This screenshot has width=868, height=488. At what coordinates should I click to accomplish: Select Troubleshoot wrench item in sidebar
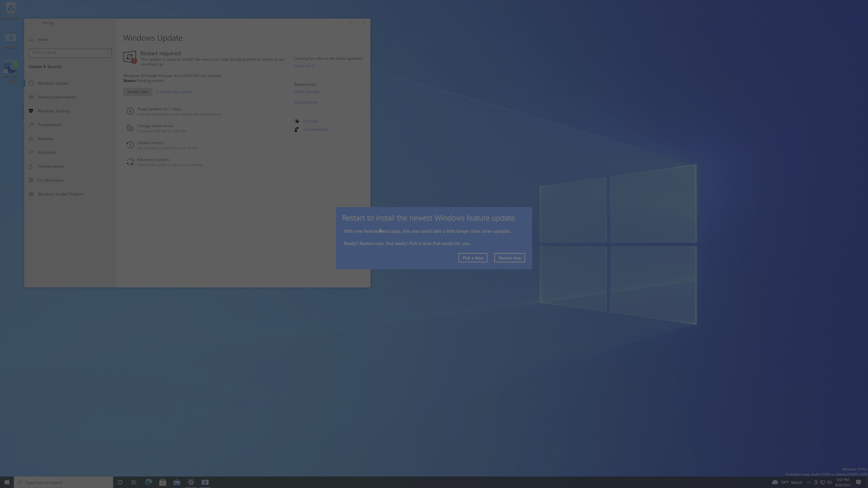click(x=31, y=125)
